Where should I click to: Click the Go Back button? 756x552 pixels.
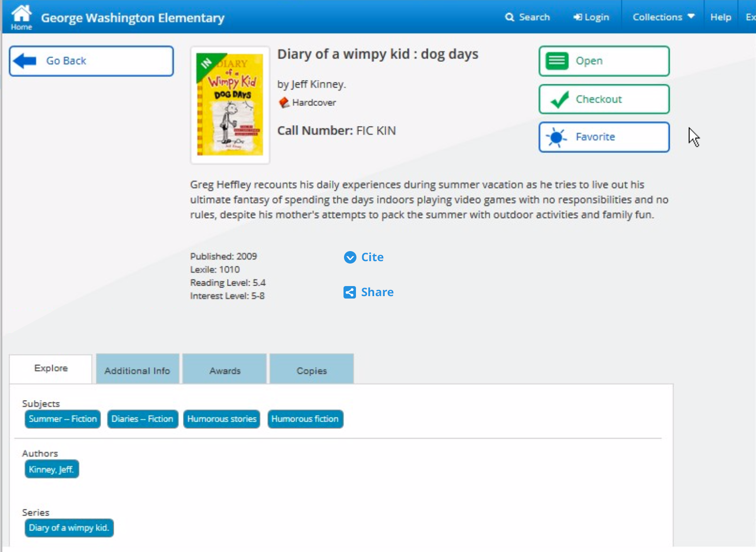91,61
